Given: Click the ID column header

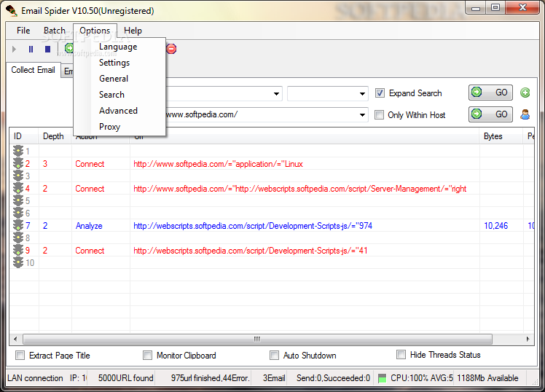Looking at the screenshot, I should click(x=23, y=136).
